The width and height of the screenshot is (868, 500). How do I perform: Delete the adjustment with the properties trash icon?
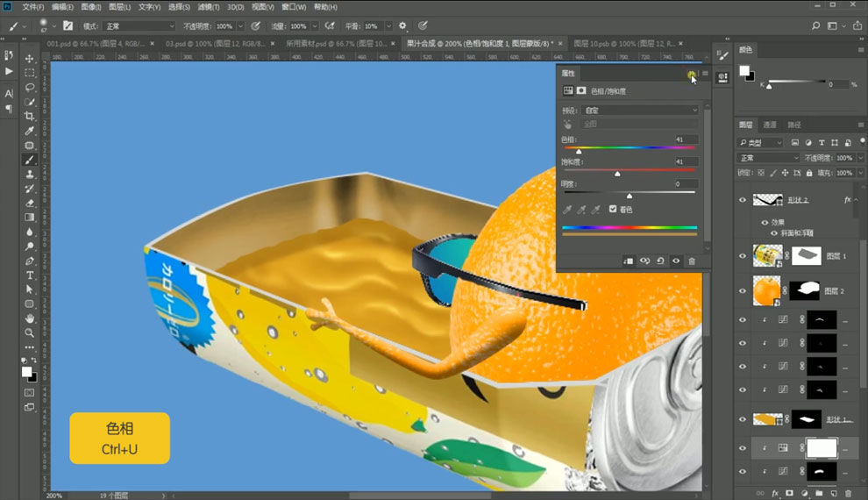click(x=692, y=261)
